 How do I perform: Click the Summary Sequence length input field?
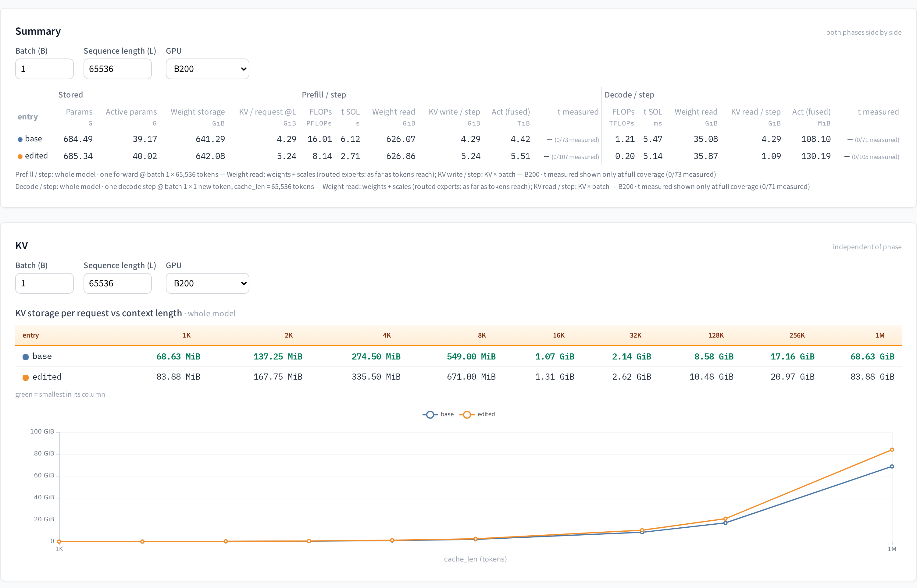point(117,69)
